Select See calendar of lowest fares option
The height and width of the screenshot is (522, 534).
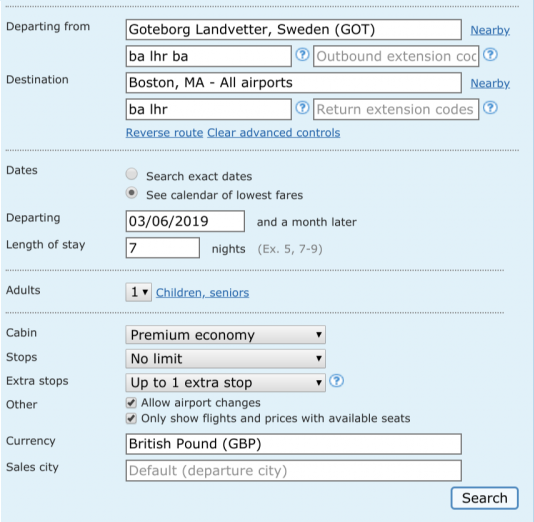(x=131, y=193)
